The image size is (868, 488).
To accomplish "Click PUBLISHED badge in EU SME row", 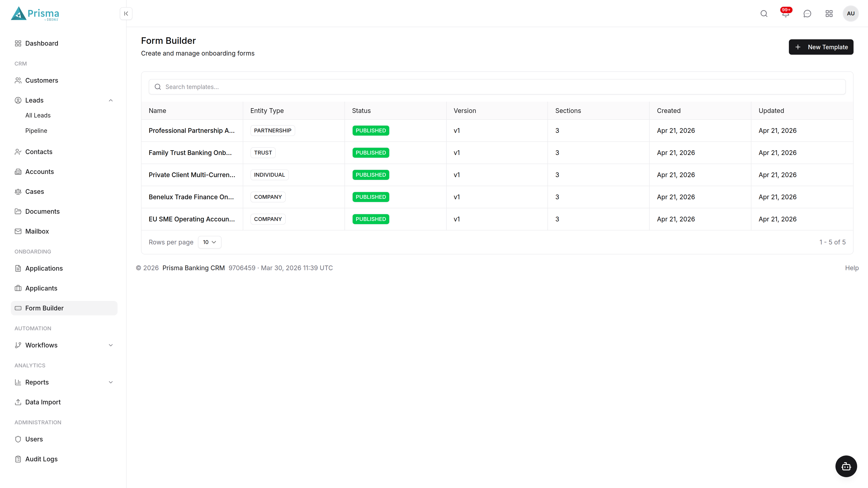I will pyautogui.click(x=371, y=219).
